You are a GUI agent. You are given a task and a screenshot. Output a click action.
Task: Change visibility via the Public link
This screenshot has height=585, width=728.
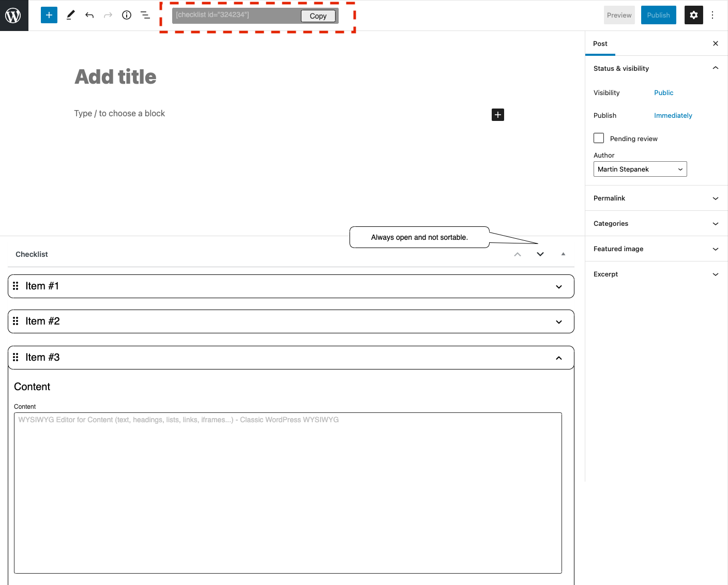tap(663, 93)
